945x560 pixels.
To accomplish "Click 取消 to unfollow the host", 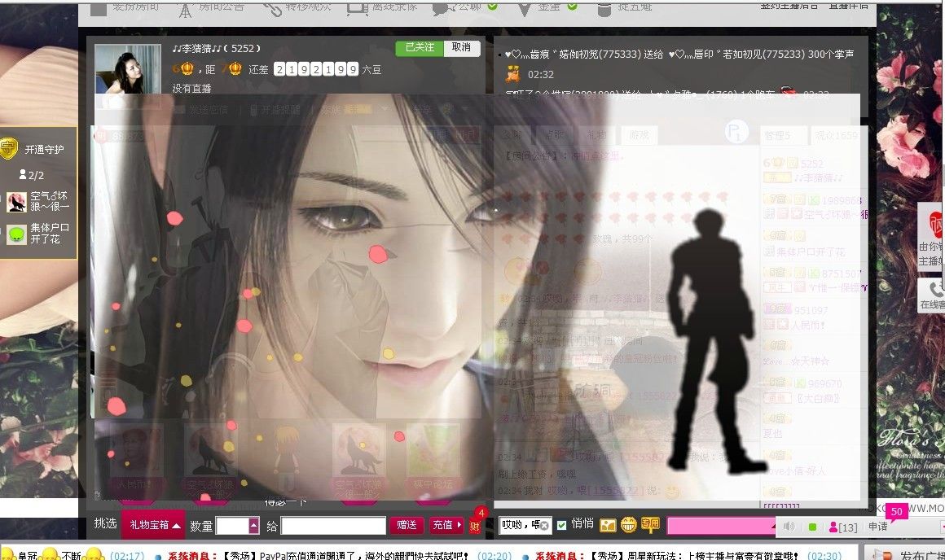I will click(462, 48).
